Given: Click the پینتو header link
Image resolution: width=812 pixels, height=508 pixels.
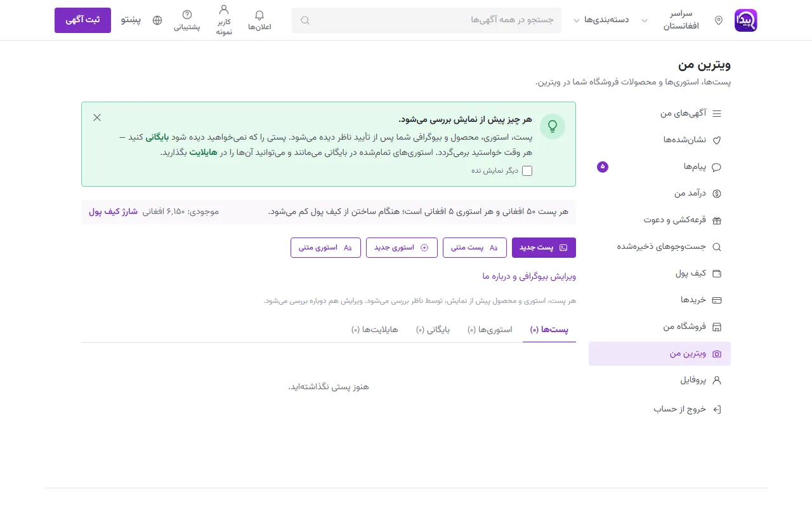Looking at the screenshot, I should coord(131,20).
